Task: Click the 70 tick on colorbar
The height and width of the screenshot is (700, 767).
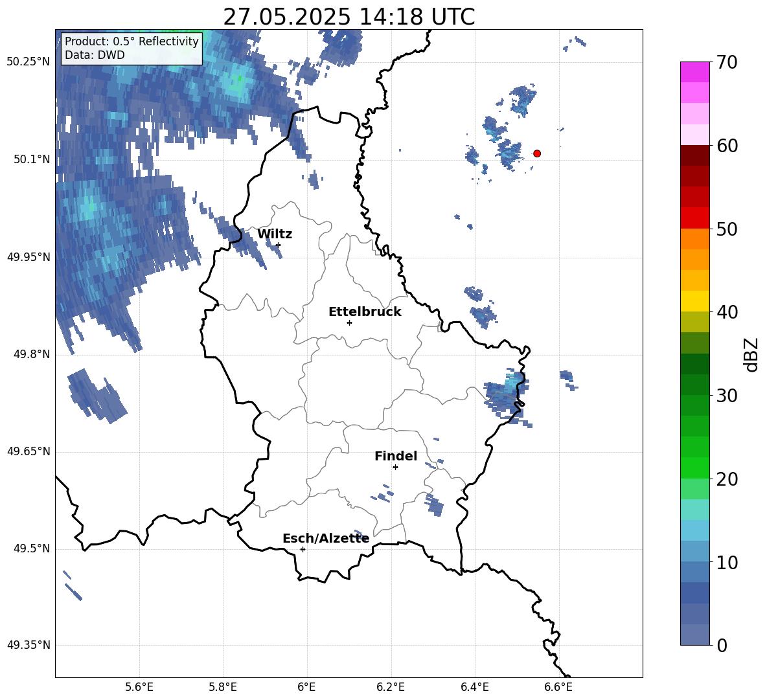Action: click(727, 63)
